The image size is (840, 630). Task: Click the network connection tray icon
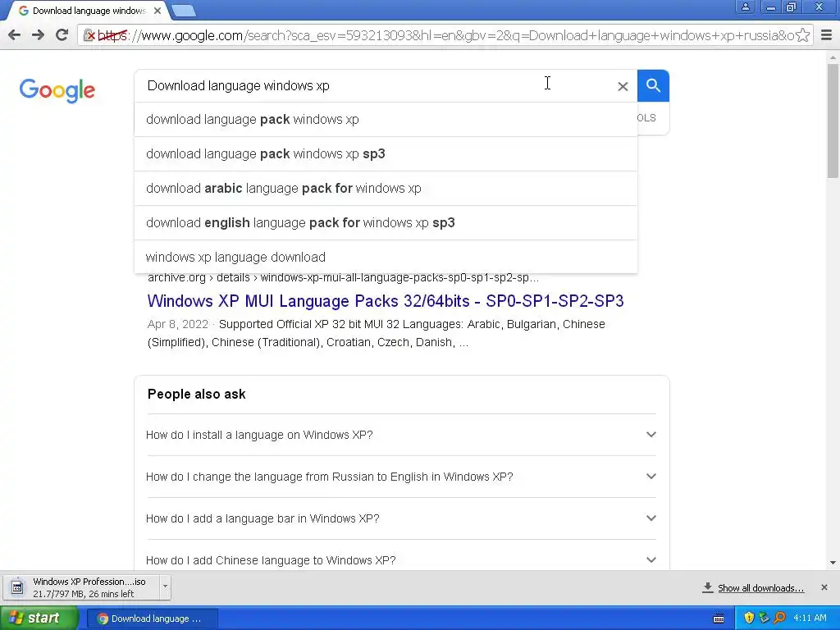(764, 619)
